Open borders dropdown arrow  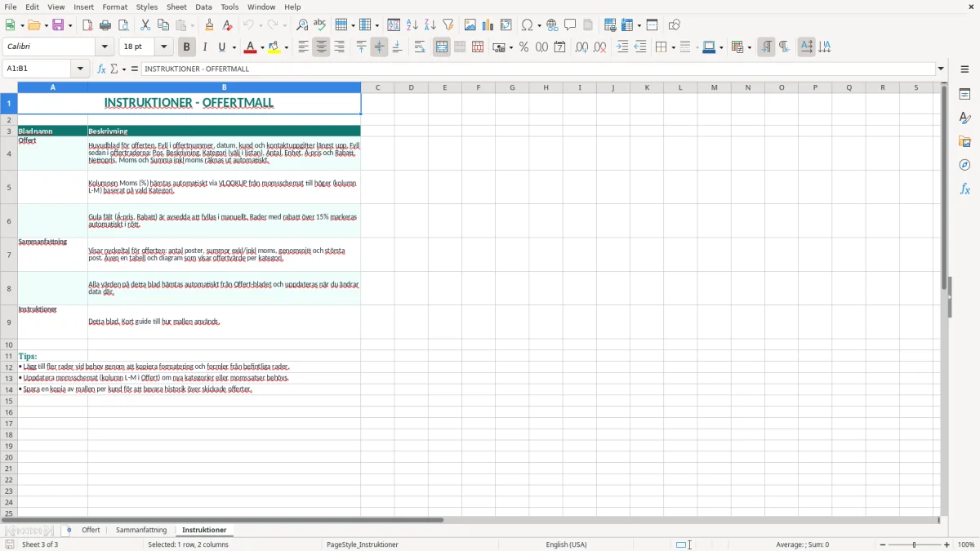pyautogui.click(x=673, y=47)
